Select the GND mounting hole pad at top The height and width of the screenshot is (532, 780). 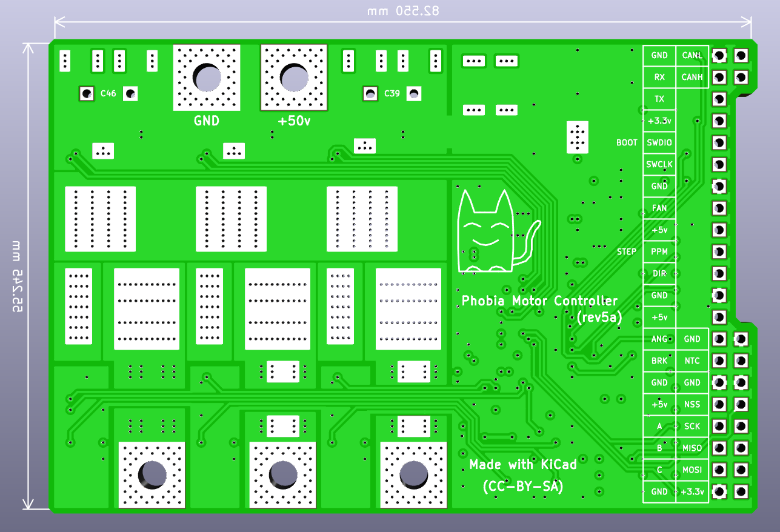207,77
